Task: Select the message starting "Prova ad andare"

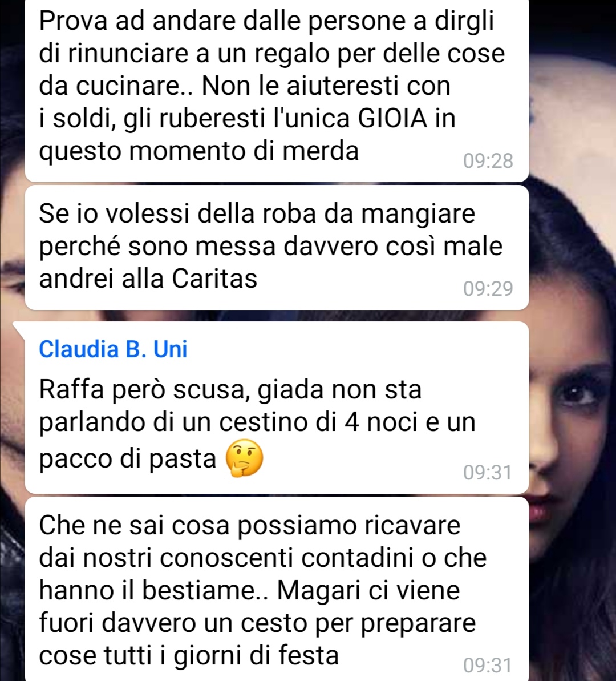Action: 277,89
